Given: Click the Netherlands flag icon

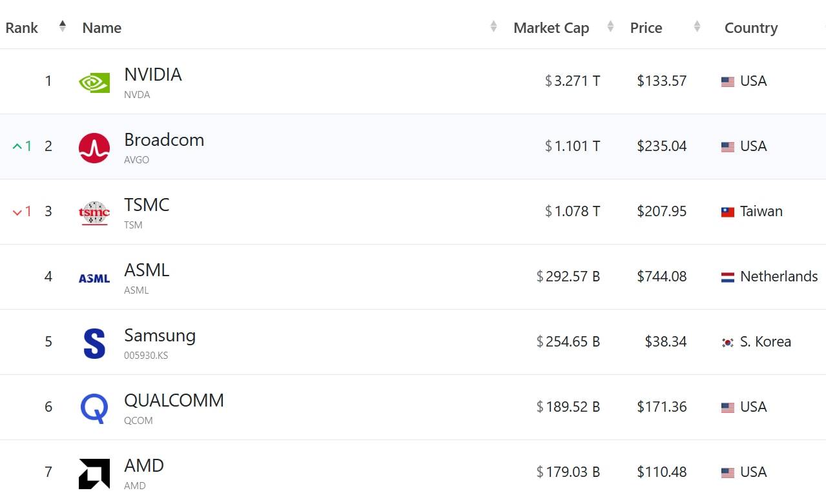Looking at the screenshot, I should coord(728,277).
